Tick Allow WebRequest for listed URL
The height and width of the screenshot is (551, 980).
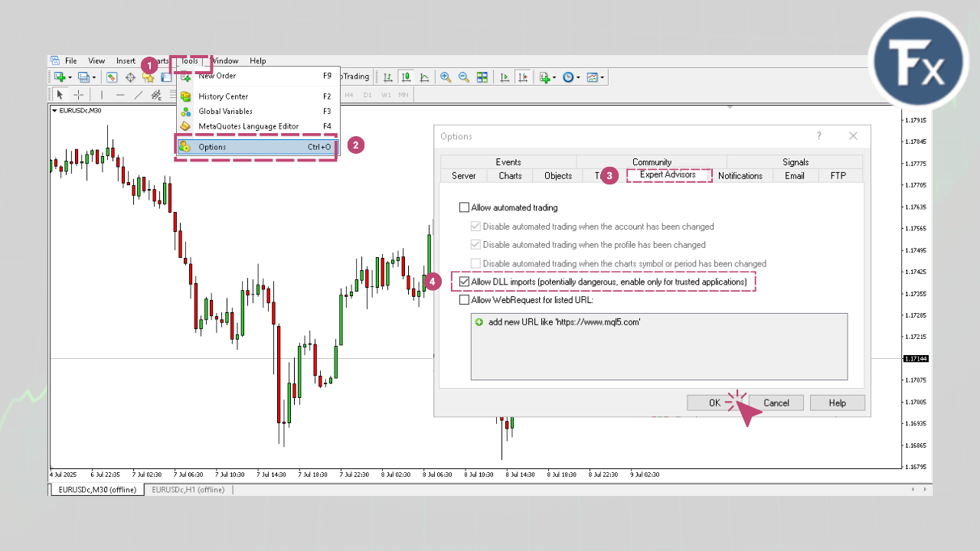(x=464, y=300)
